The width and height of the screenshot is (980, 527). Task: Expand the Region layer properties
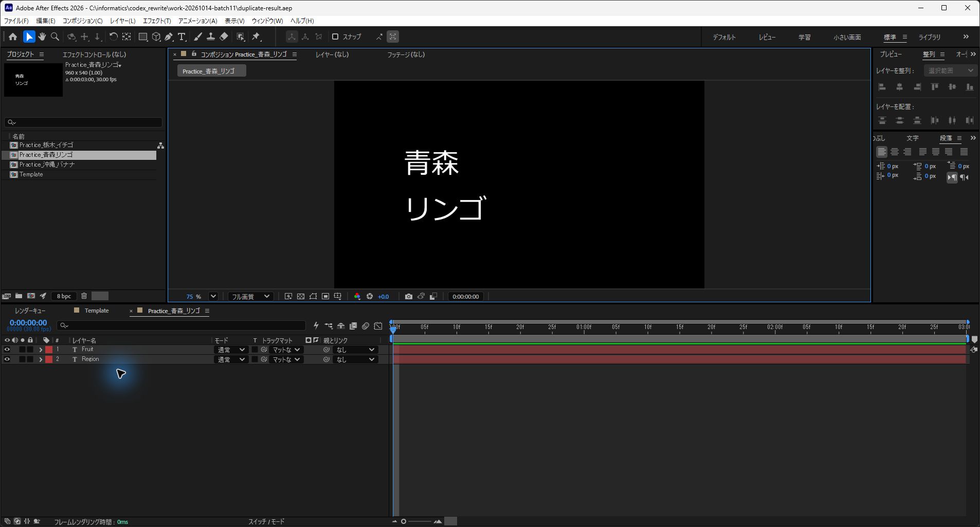coord(41,359)
